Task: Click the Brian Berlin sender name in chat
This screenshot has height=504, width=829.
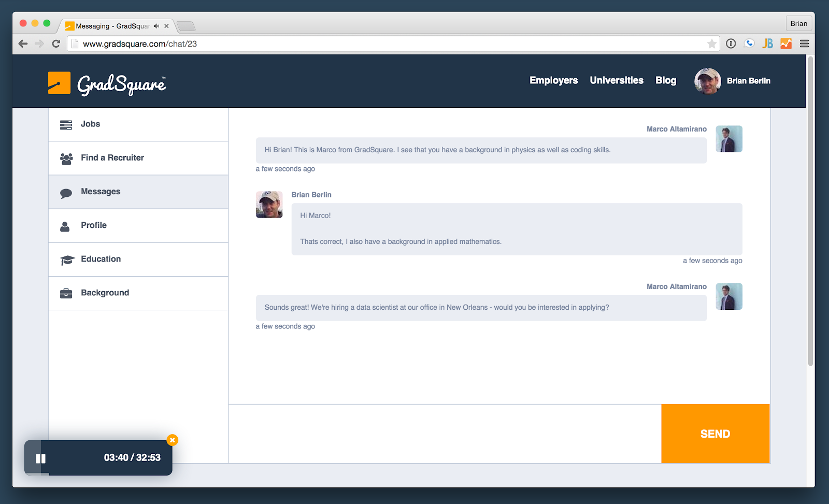Action: [311, 195]
